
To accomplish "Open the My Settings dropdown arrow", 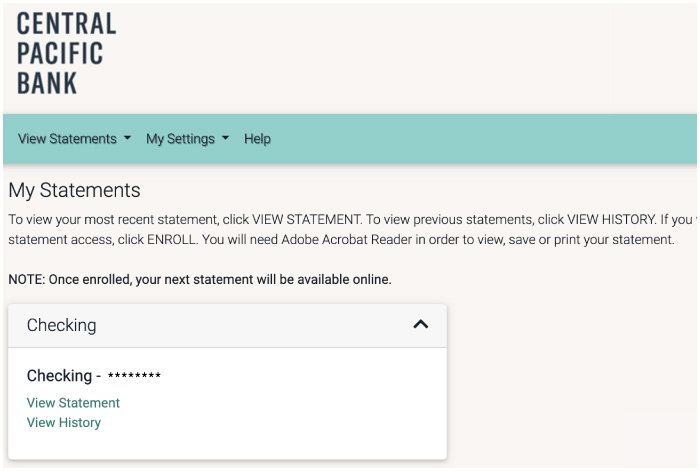I will (225, 139).
